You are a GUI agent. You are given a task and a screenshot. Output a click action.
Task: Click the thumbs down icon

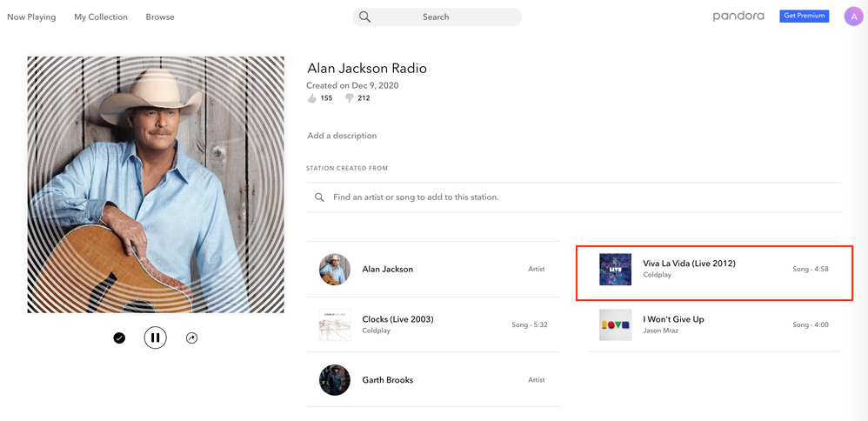pyautogui.click(x=350, y=98)
